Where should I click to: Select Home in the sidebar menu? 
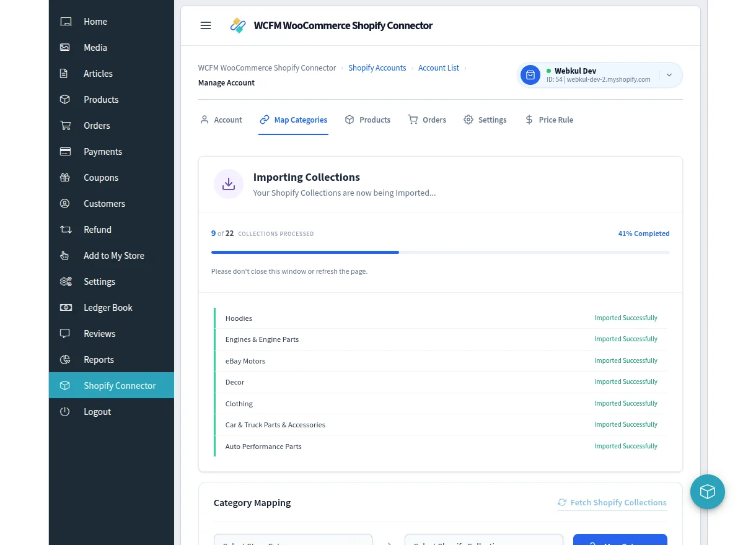112,22
